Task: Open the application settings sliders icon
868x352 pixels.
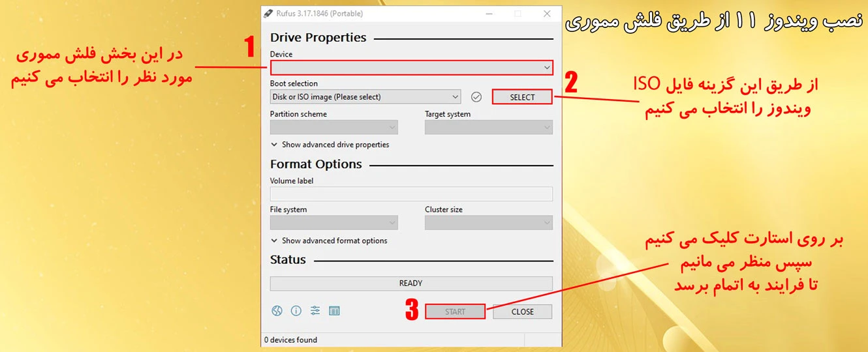Action: [x=315, y=311]
